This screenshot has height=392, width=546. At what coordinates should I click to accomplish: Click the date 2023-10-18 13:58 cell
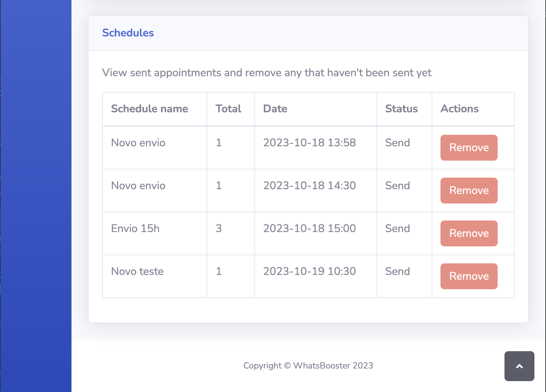[x=316, y=148]
